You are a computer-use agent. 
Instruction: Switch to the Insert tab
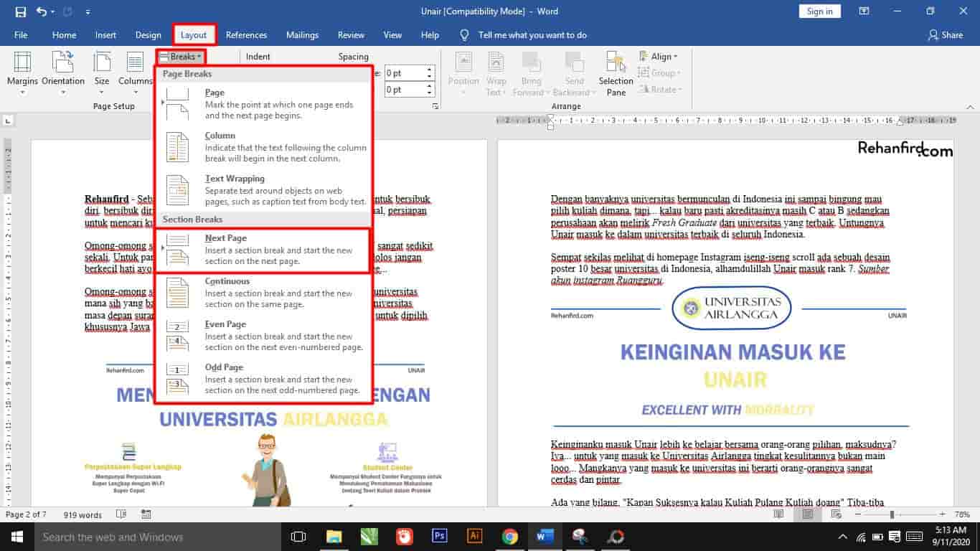click(x=105, y=34)
